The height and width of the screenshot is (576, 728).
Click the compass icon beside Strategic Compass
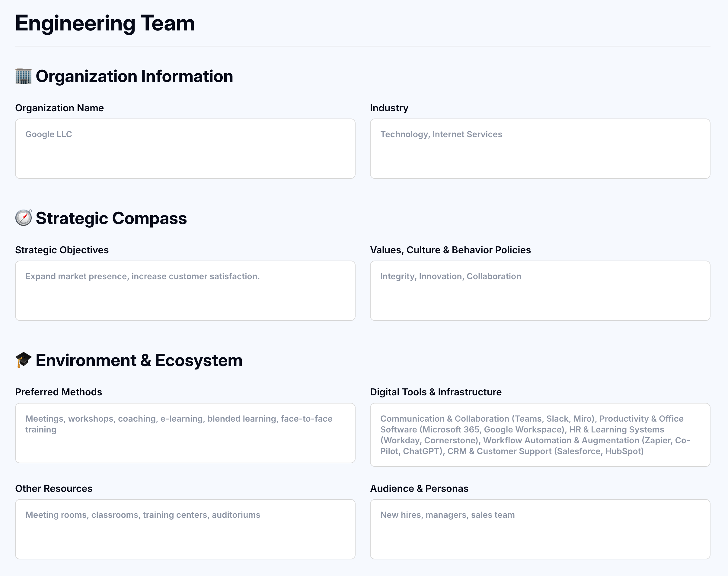[x=23, y=218]
